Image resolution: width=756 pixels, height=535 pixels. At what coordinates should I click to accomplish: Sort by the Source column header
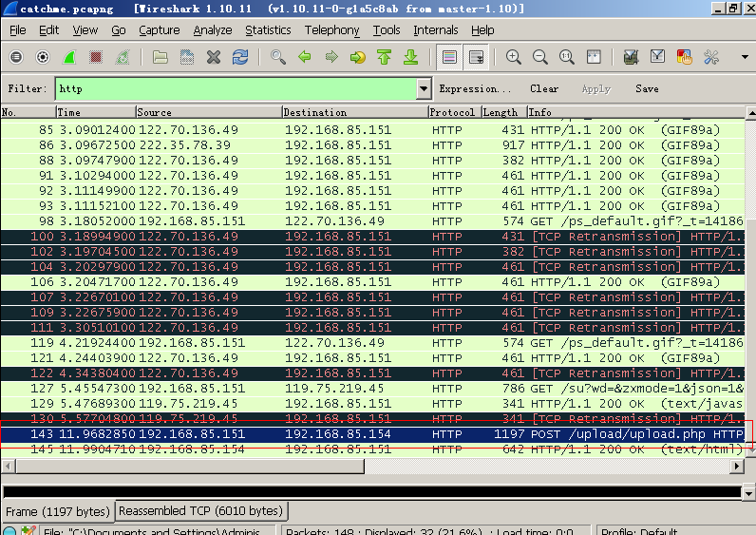pos(209,112)
